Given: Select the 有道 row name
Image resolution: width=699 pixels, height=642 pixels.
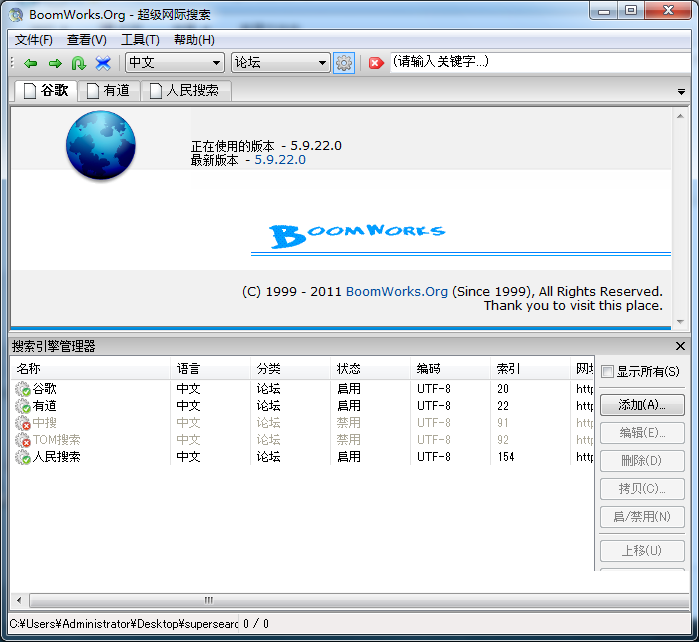Looking at the screenshot, I should pyautogui.click(x=45, y=406).
